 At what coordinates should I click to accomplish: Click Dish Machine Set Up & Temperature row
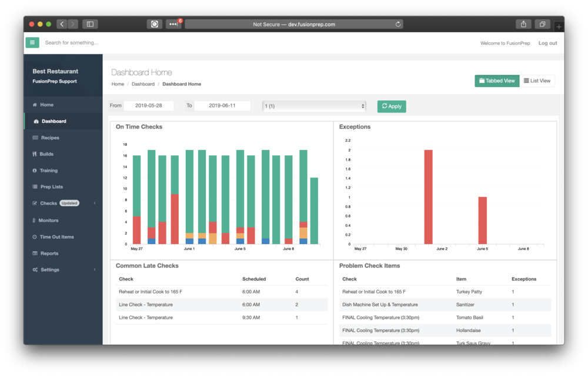pos(445,305)
